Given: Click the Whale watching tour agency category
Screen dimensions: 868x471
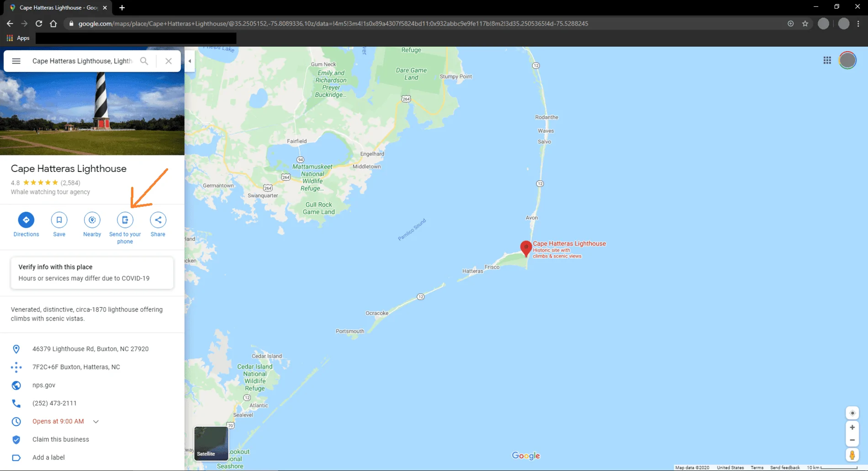Looking at the screenshot, I should point(50,192).
